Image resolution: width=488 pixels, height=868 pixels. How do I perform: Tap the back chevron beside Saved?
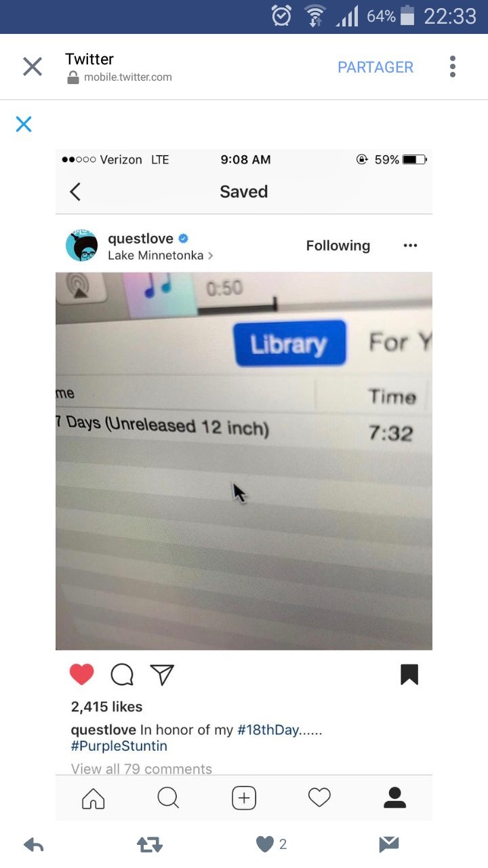point(75,192)
